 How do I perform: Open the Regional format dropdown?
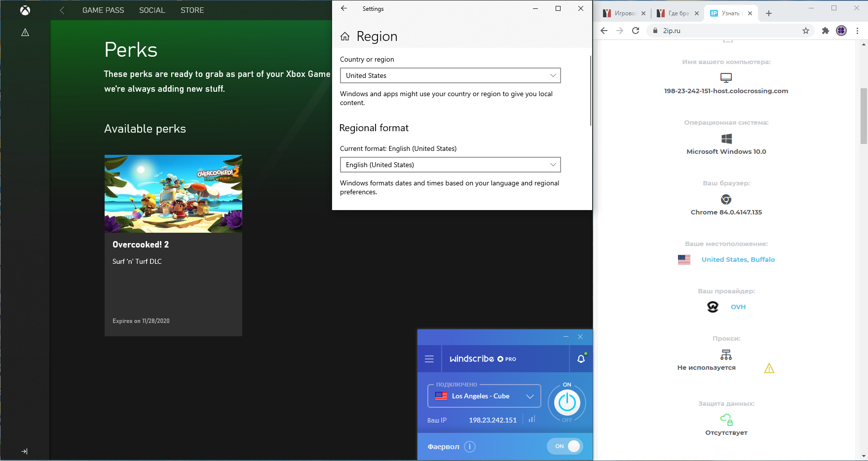point(450,165)
